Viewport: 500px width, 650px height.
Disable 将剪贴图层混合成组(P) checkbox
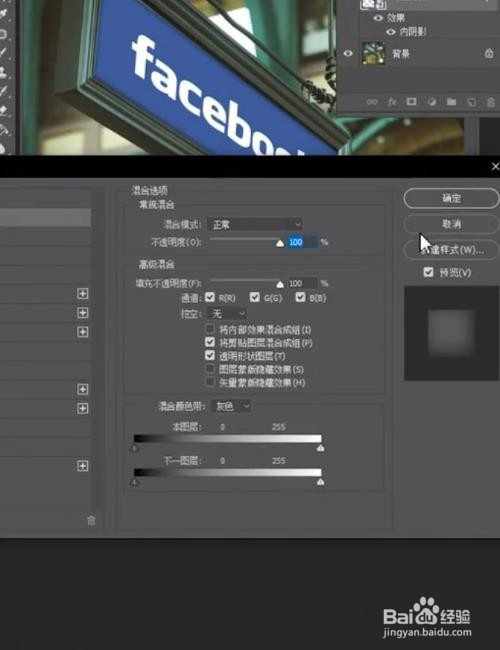point(210,342)
